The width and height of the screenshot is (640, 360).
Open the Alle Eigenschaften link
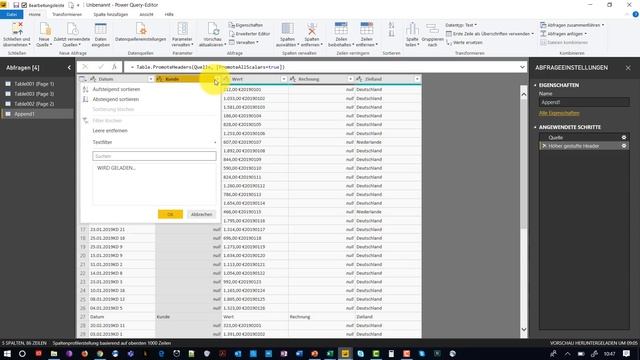coord(559,113)
